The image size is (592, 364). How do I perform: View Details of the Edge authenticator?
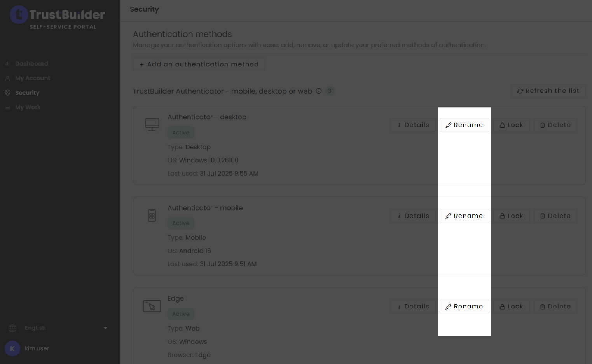413,307
